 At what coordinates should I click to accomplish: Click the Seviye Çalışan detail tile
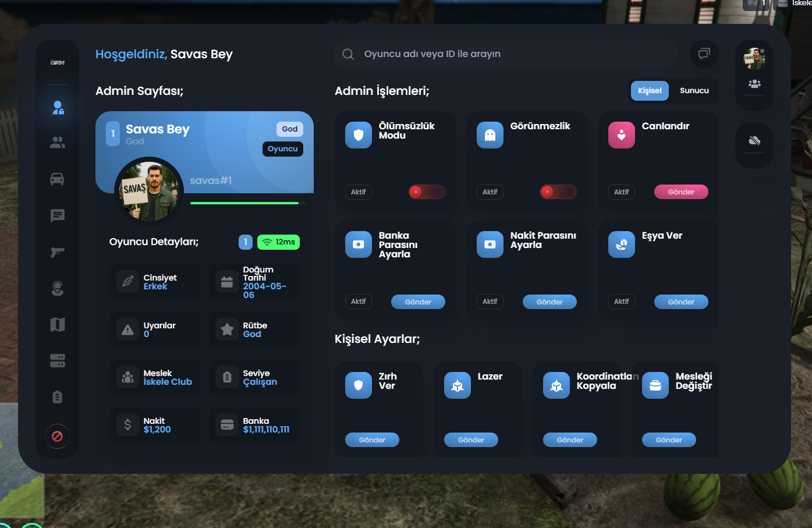(254, 378)
